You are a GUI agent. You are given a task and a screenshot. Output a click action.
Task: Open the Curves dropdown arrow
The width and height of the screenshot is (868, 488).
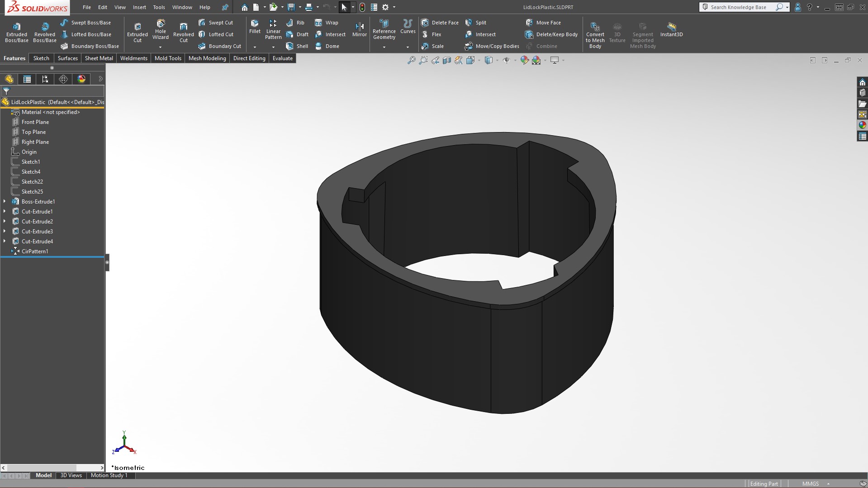pos(408,47)
